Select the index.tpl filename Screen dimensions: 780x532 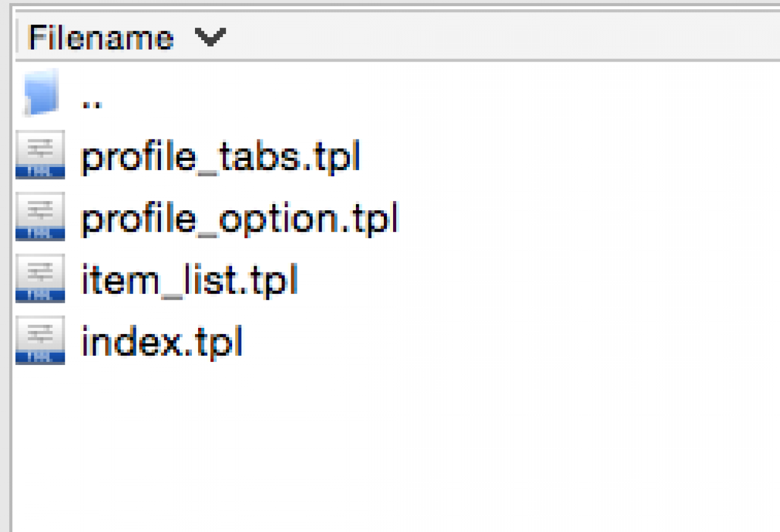coord(161,342)
